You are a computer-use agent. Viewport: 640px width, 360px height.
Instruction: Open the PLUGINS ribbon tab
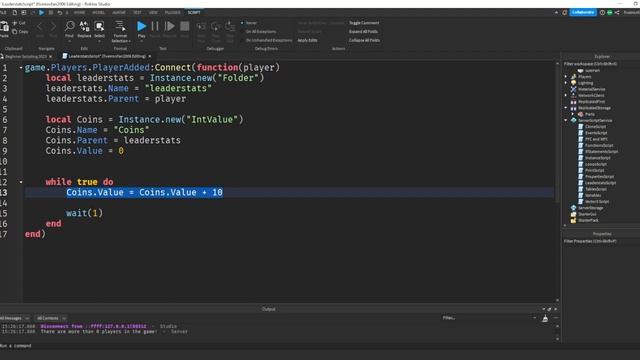[x=173, y=13]
